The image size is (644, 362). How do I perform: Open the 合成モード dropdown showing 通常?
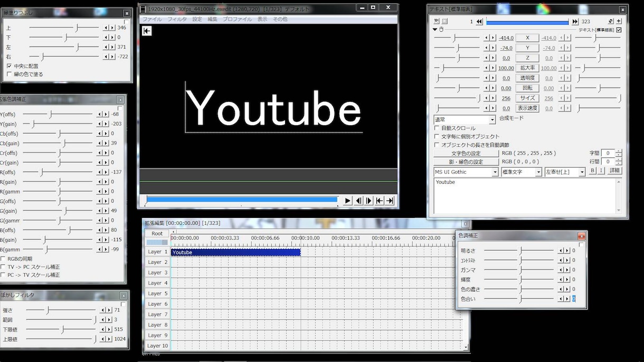coord(465,120)
